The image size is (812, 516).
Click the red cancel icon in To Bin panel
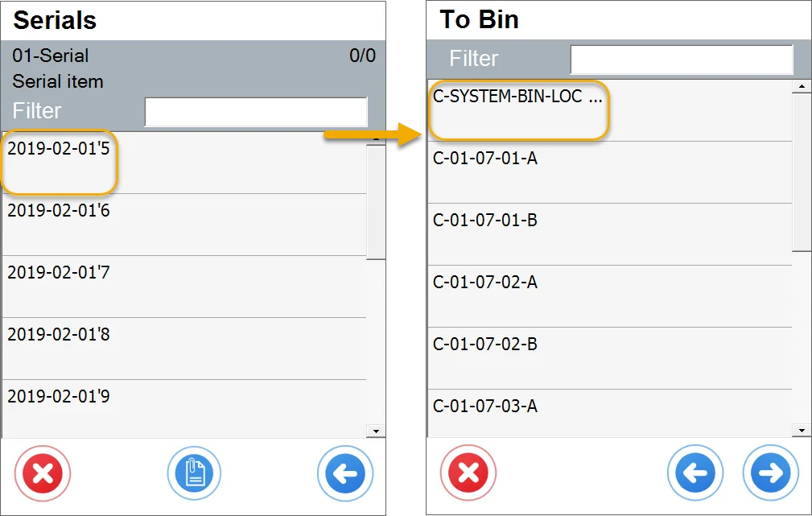pos(468,473)
